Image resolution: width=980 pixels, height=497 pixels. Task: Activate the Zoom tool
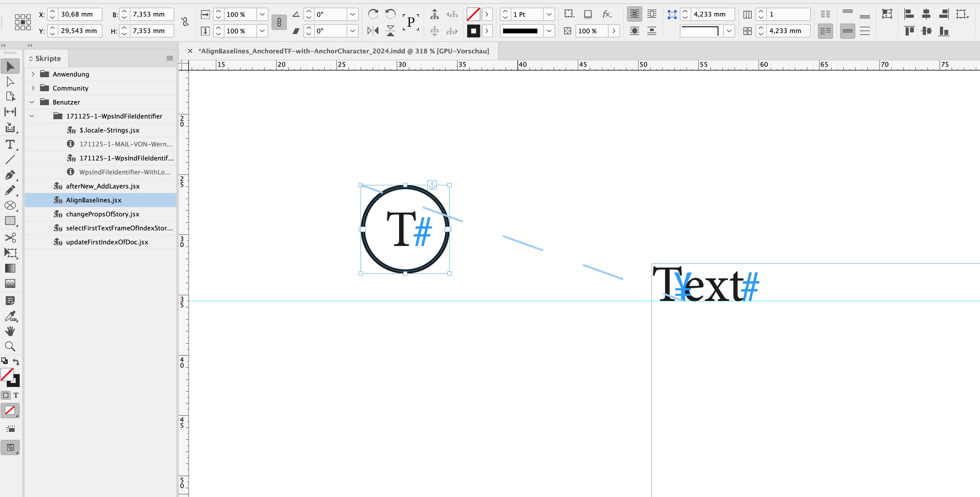coord(10,346)
